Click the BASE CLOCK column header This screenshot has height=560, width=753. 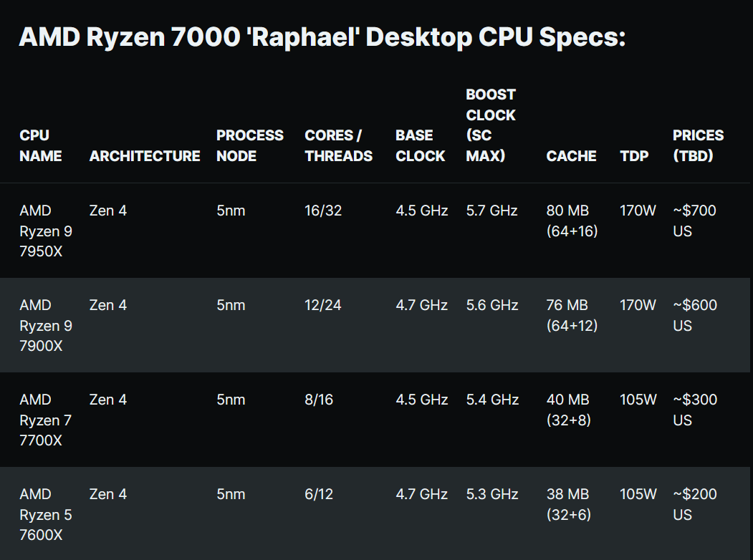pyautogui.click(x=421, y=145)
